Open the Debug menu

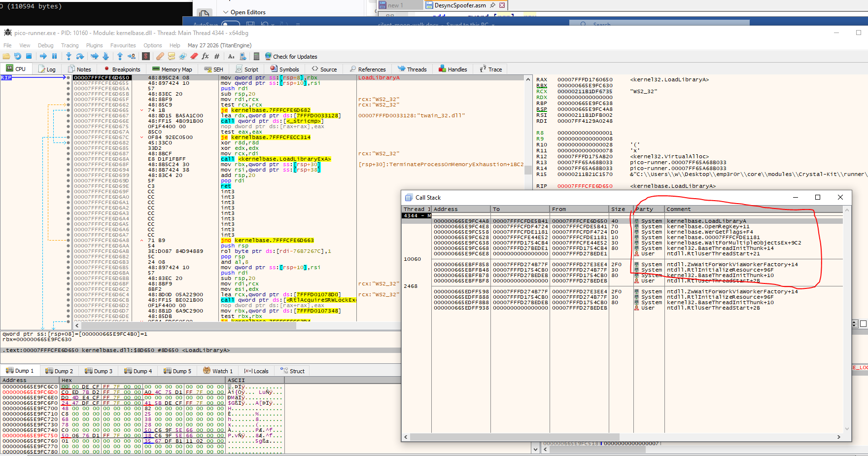(46, 45)
